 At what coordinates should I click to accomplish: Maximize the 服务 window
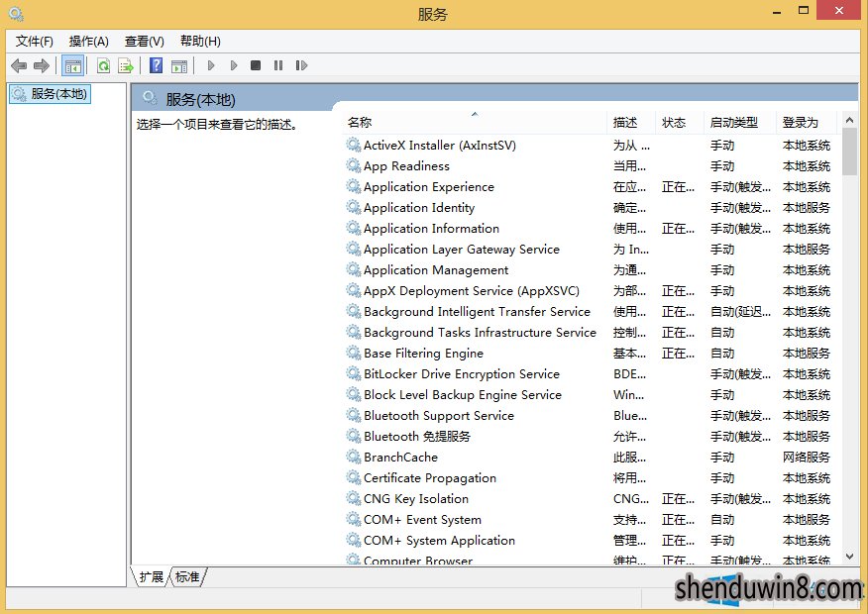point(804,10)
